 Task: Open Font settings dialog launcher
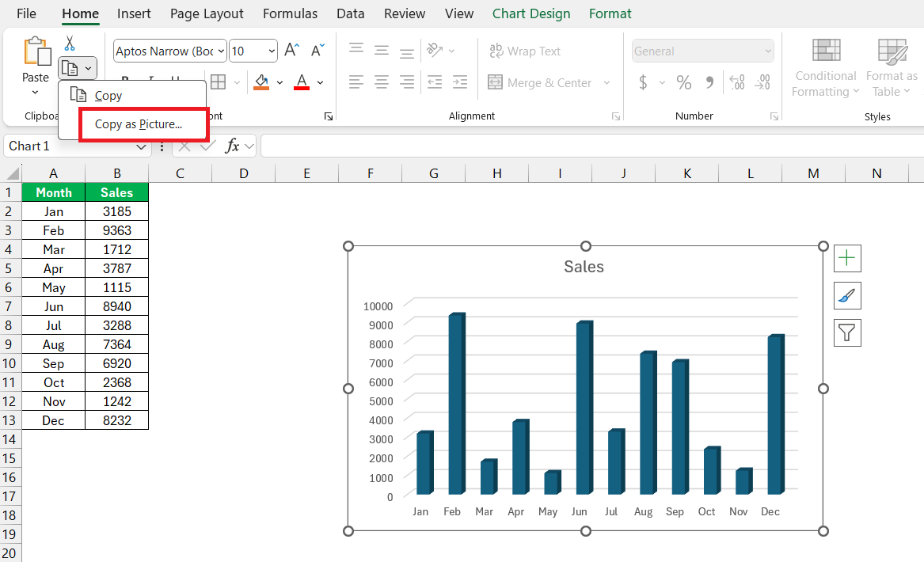[x=329, y=116]
